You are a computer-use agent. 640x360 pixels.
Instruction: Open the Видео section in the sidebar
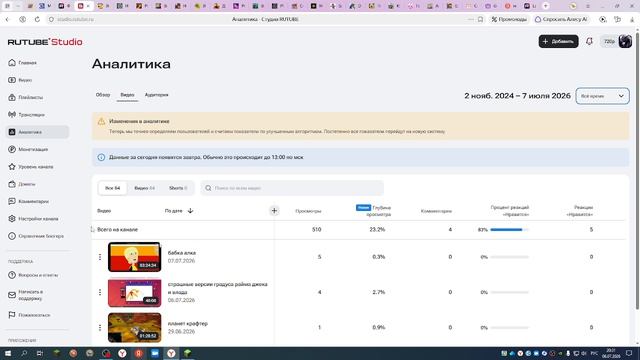pos(20,80)
